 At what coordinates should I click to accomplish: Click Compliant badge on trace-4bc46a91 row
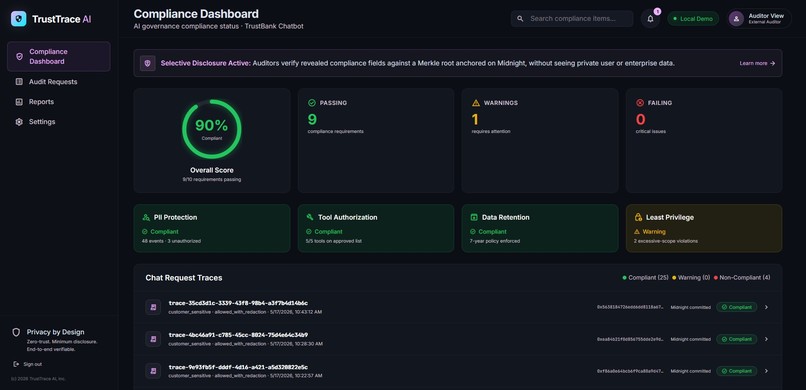(x=737, y=339)
